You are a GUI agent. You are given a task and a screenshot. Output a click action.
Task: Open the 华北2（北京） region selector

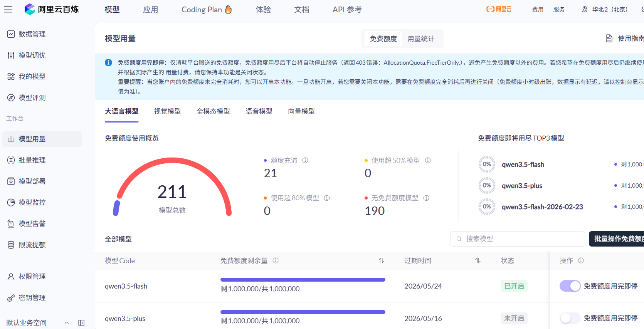point(605,9)
